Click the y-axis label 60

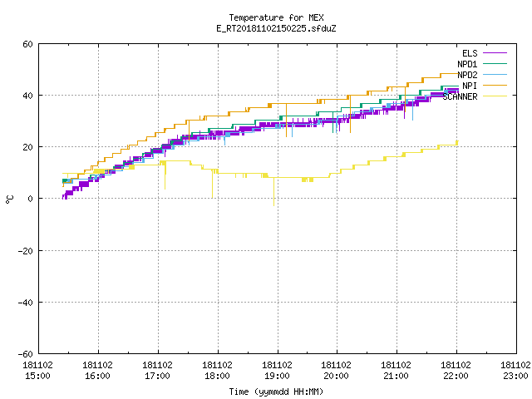tap(27, 44)
